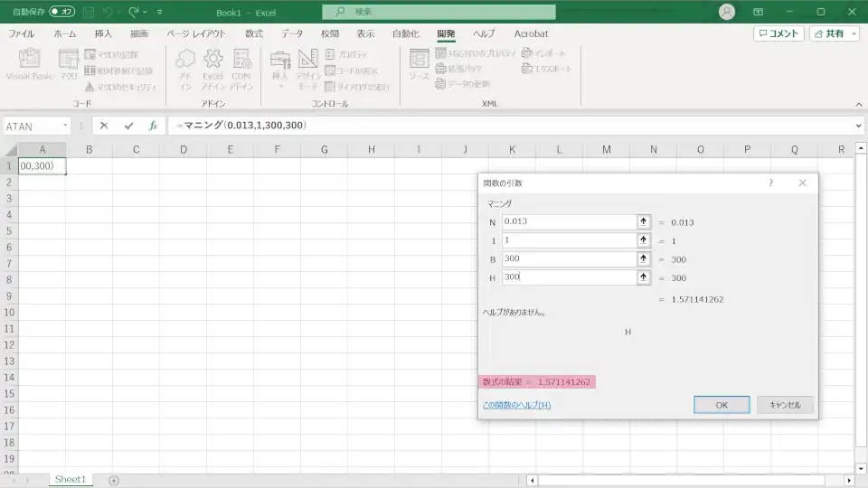Click the collapse arrow beside the H field

tap(644, 278)
